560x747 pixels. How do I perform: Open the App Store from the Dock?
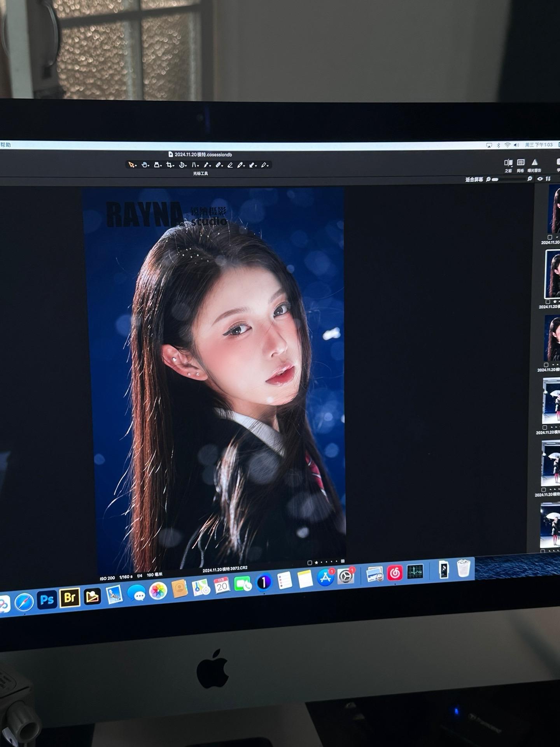pyautogui.click(x=325, y=577)
